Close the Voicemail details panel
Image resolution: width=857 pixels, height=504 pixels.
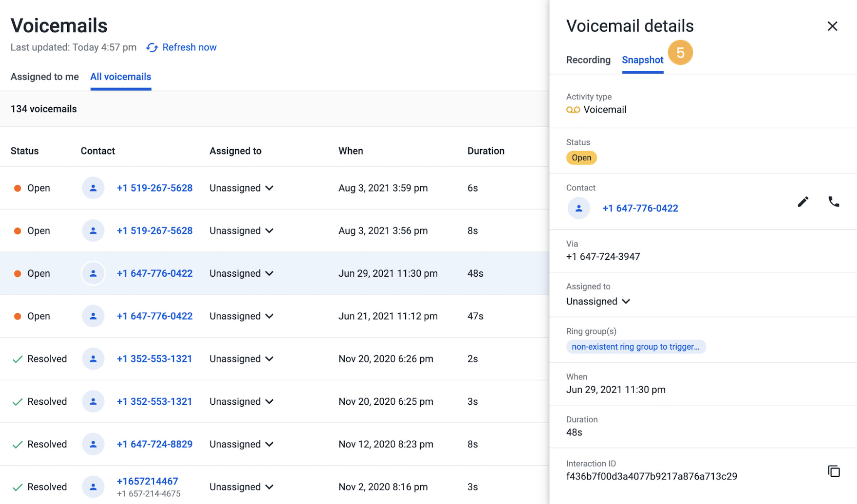832,26
